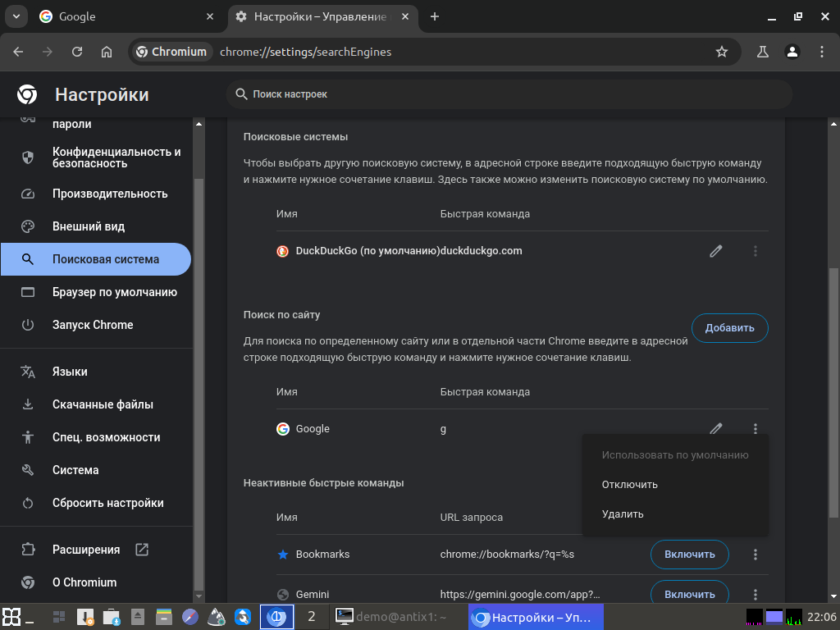Reload the page with refresh icon
The image size is (840, 630).
[77, 52]
